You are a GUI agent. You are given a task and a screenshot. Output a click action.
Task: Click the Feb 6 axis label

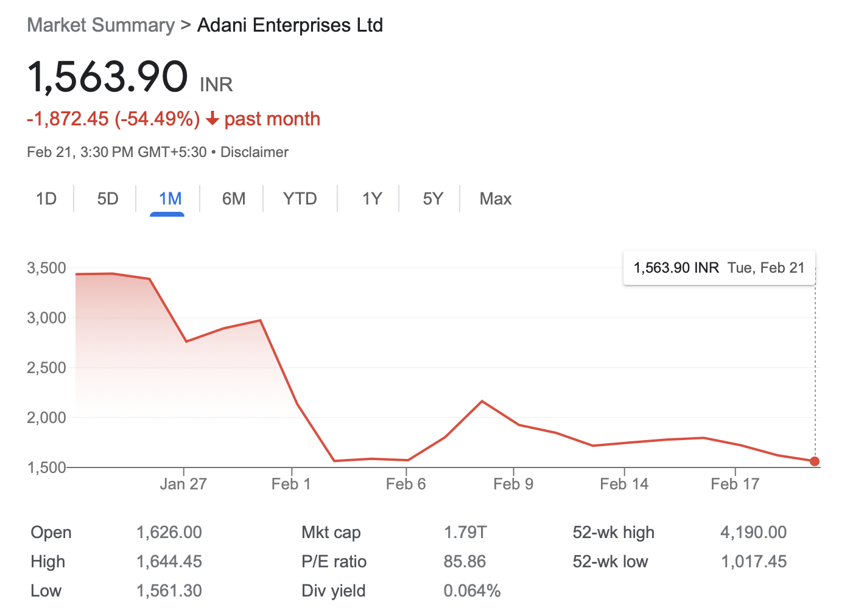[406, 485]
